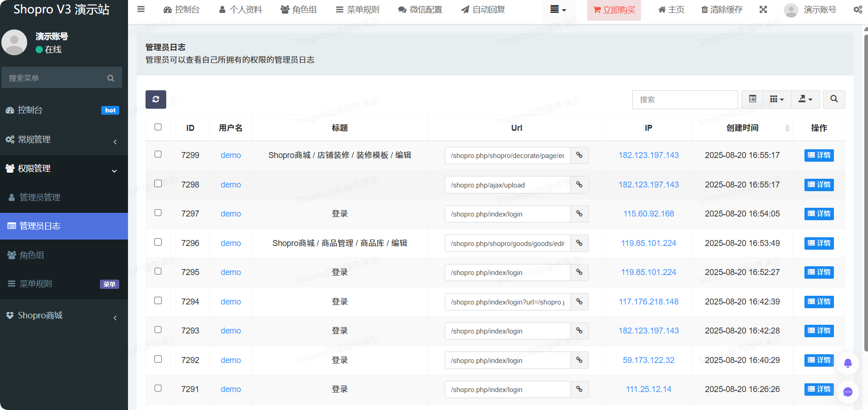Check the checkbox for row 7293
This screenshot has height=410, width=868.
pyautogui.click(x=158, y=330)
